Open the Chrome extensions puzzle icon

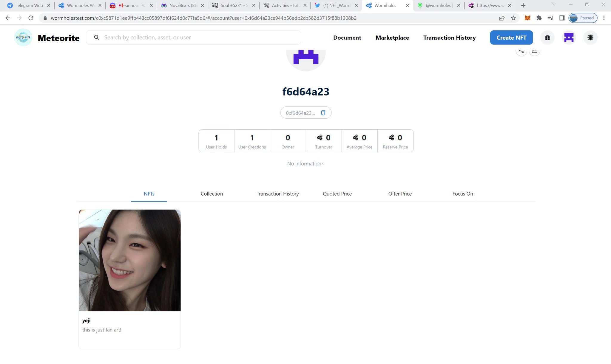(x=539, y=18)
